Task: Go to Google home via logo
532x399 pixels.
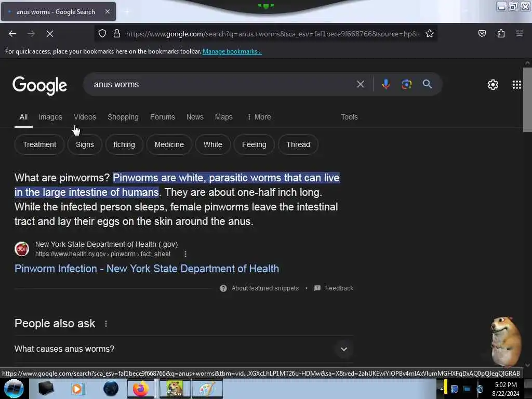Action: [x=39, y=86]
